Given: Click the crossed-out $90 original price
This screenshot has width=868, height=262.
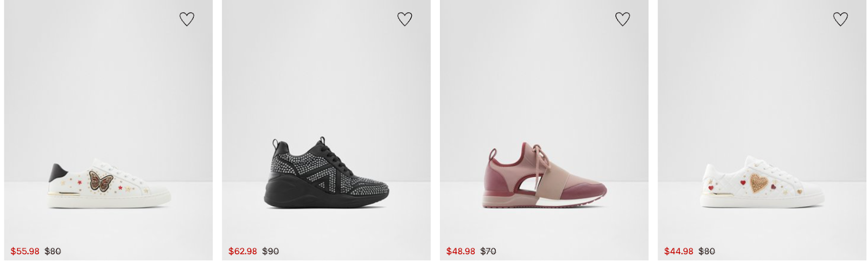Looking at the screenshot, I should pyautogui.click(x=271, y=251).
